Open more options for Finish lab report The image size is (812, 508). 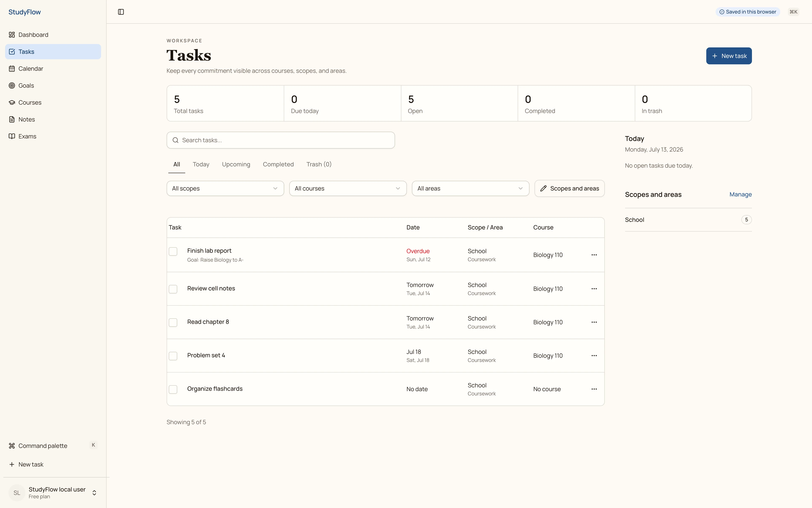[594, 255]
